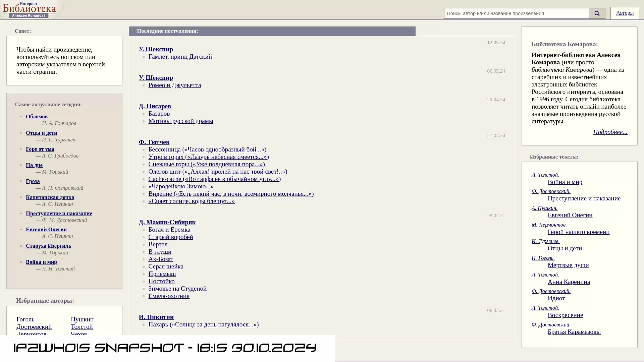Viewport: 644px width, 362px height.
Task: Open Ромео и Джульетта
Action: (175, 85)
